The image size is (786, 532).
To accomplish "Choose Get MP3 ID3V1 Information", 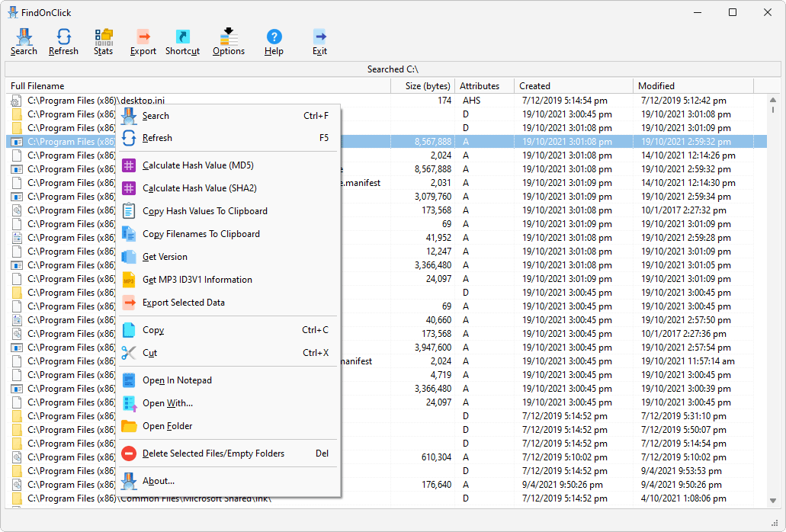I will point(197,280).
